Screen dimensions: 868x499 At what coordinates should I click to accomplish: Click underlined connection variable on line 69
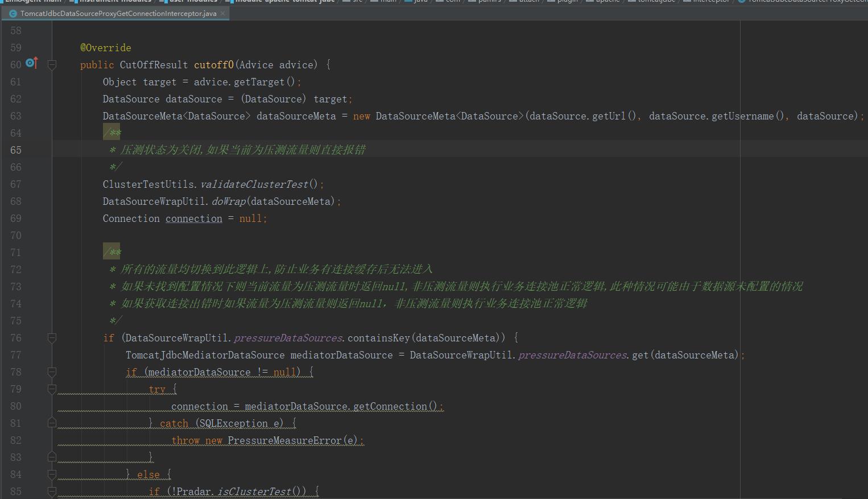coord(194,218)
